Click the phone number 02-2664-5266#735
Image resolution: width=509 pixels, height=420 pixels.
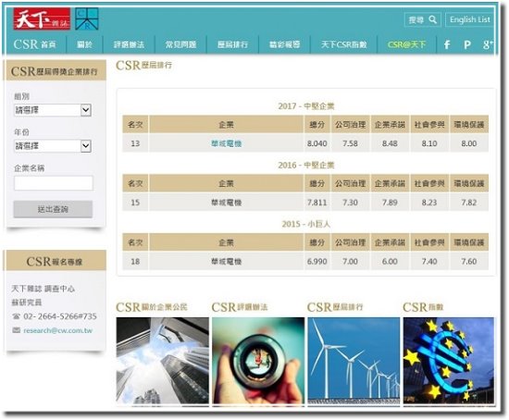[x=60, y=316]
